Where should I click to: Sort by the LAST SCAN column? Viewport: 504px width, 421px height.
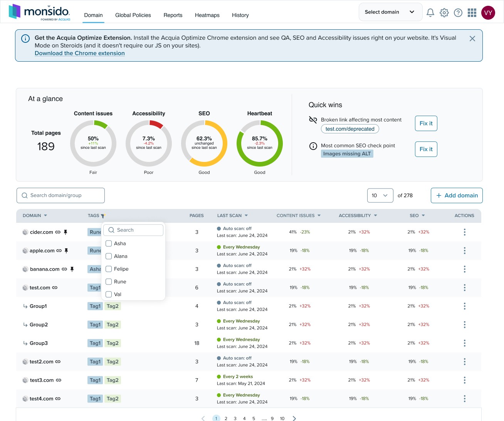point(232,216)
